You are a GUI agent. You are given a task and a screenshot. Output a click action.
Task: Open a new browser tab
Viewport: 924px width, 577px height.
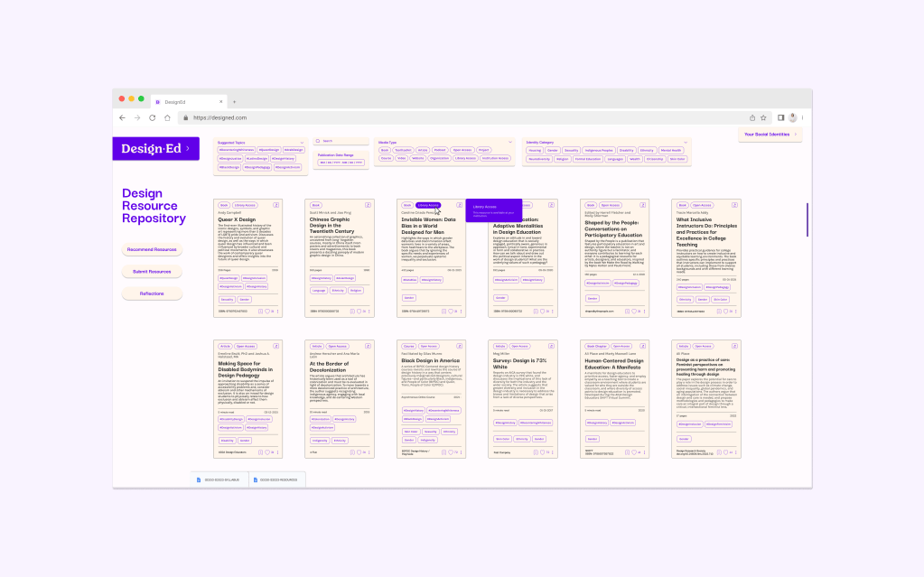[x=235, y=102]
